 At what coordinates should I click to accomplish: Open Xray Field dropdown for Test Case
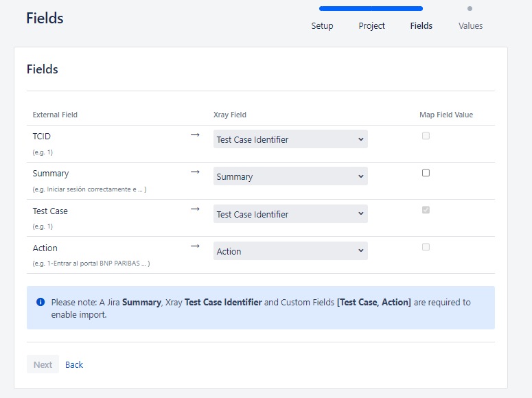290,214
